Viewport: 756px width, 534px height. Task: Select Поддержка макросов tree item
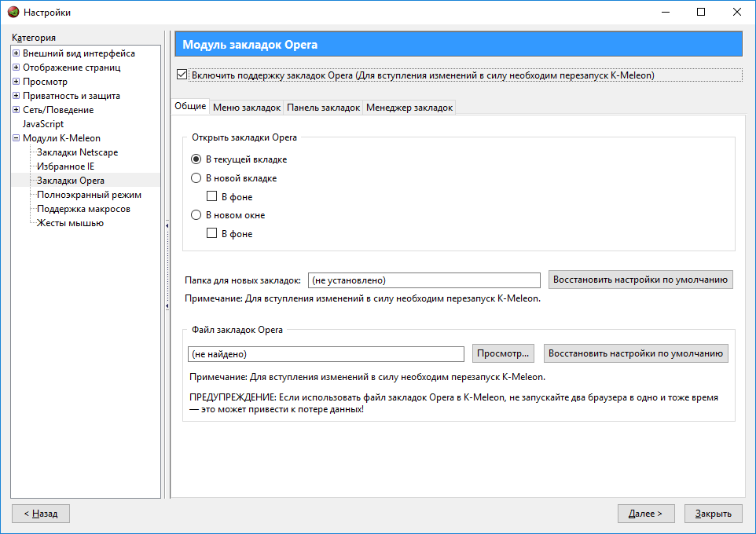(83, 209)
